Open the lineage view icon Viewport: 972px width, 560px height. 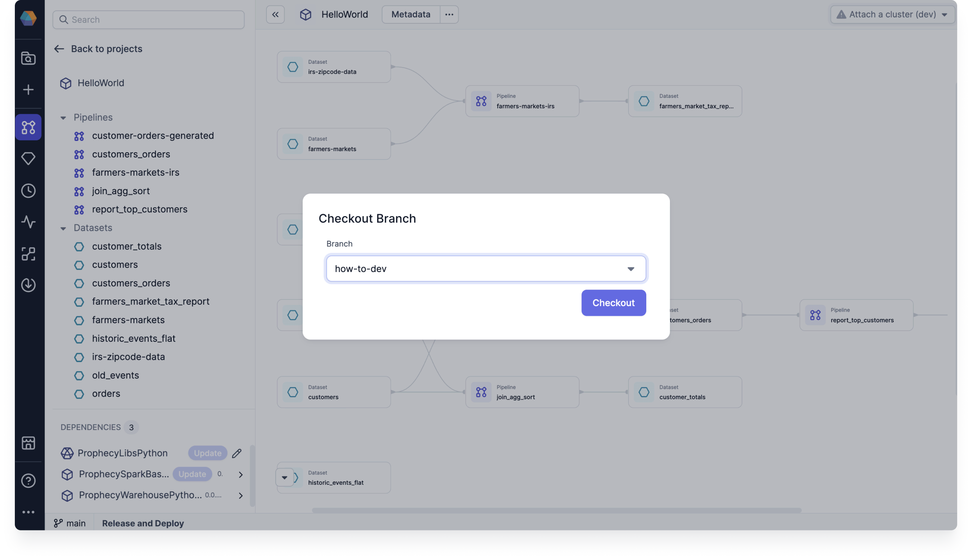[28, 254]
